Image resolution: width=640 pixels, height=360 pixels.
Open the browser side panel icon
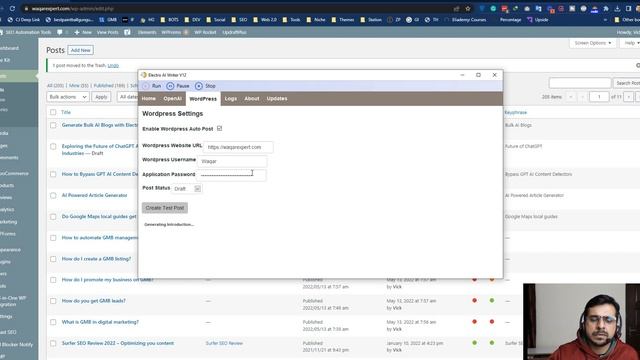pyautogui.click(x=629, y=9)
